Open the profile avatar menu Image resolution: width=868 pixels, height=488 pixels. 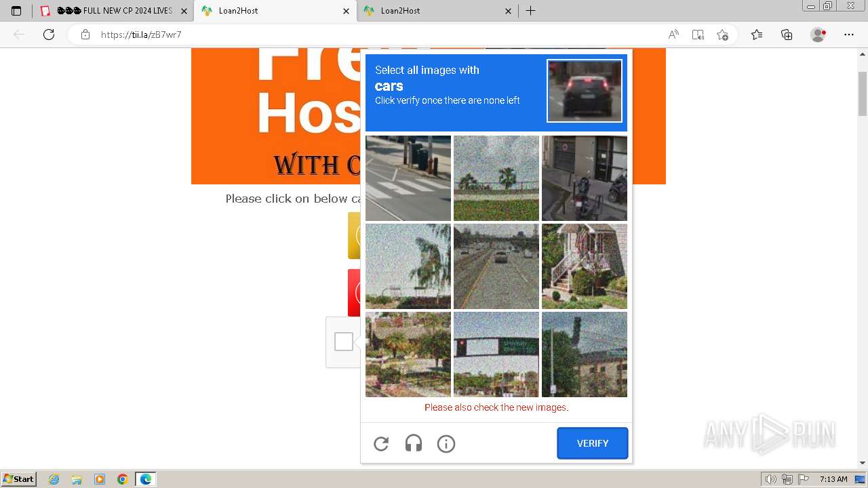(818, 35)
